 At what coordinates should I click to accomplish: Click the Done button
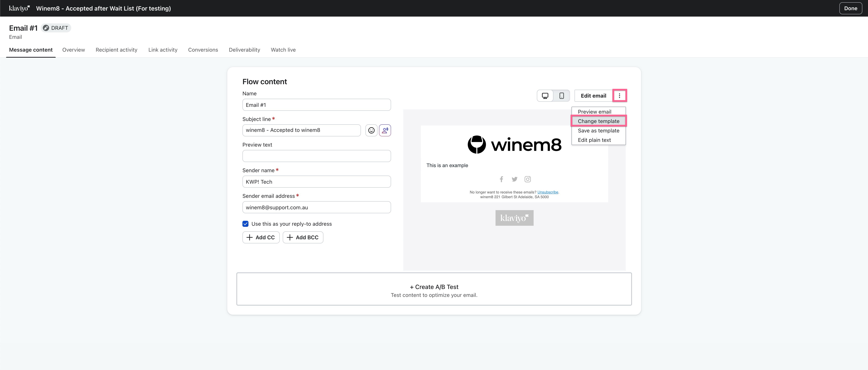pyautogui.click(x=850, y=8)
